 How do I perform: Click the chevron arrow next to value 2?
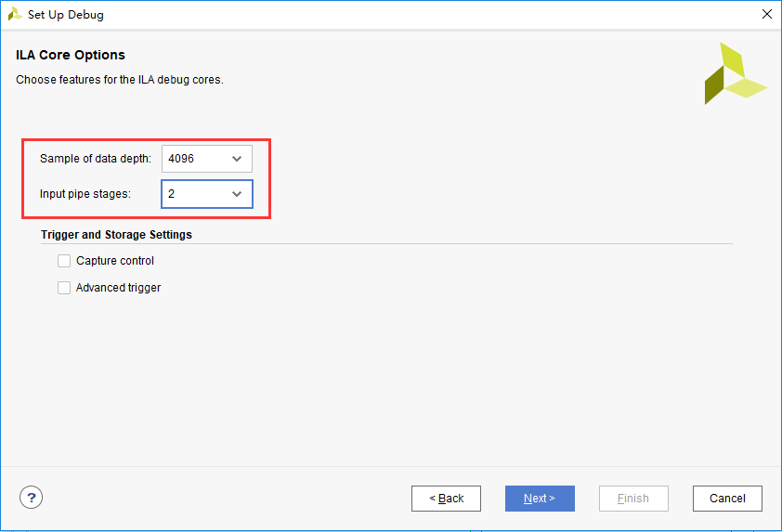237,194
